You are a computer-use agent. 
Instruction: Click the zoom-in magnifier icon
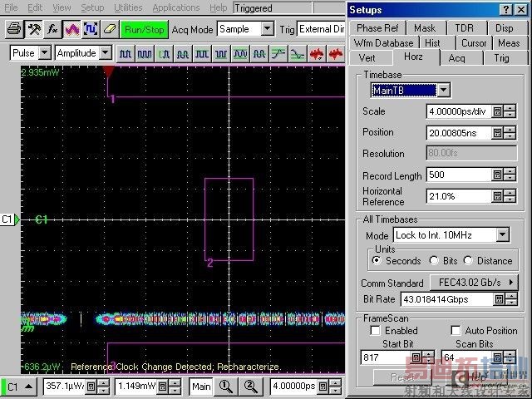click(x=225, y=387)
